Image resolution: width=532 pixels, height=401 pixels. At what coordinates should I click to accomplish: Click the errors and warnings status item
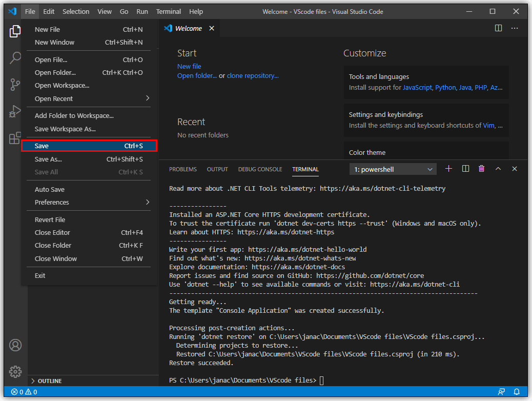24,392
